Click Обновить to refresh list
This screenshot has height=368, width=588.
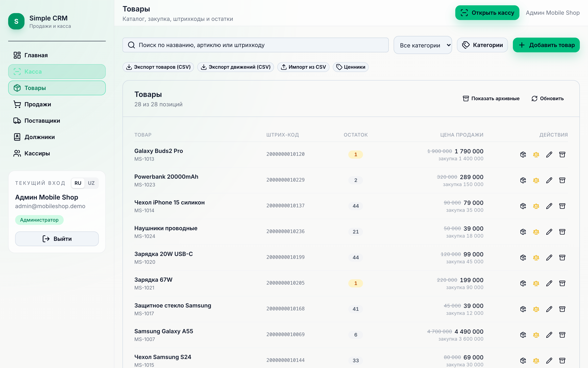click(548, 99)
